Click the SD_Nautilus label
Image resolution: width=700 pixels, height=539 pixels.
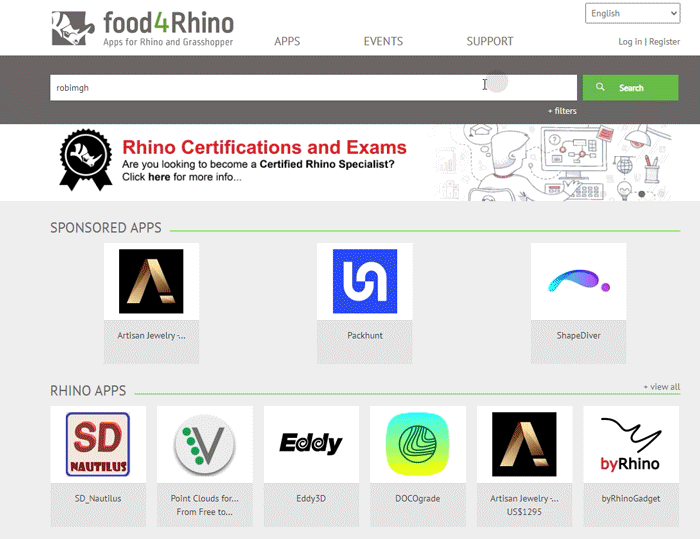click(x=98, y=498)
